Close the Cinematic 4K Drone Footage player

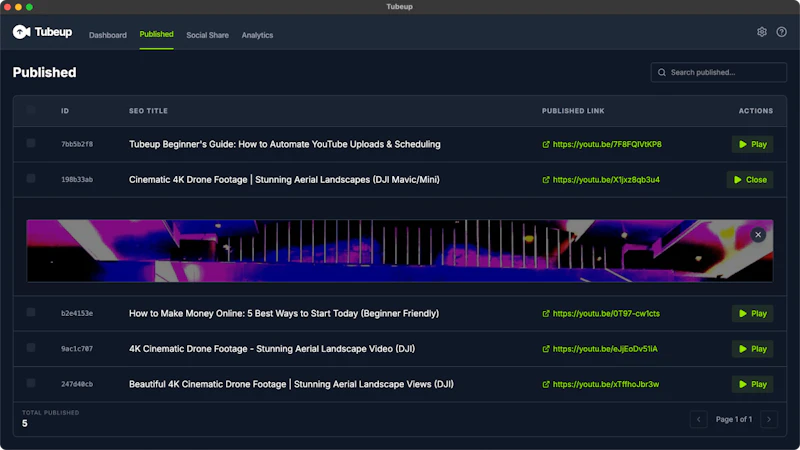(750, 180)
